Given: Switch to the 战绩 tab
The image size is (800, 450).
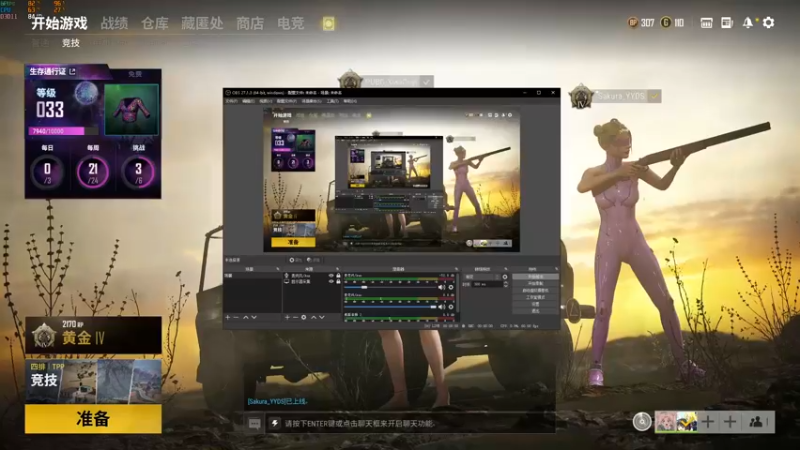Looking at the screenshot, I should click(x=114, y=23).
